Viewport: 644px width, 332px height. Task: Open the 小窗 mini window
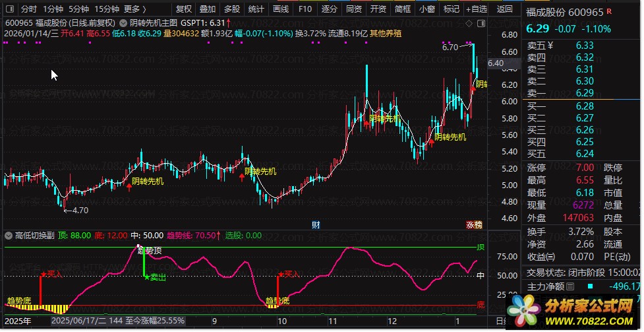[x=427, y=9]
